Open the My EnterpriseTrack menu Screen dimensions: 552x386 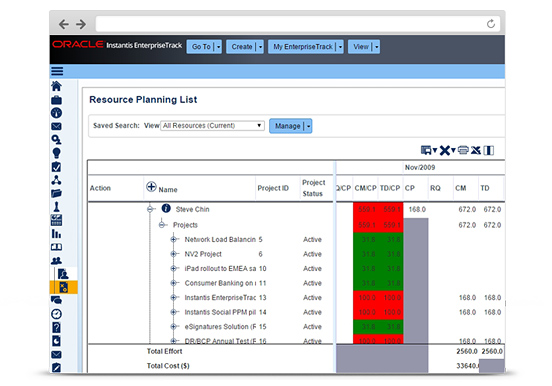click(x=306, y=46)
